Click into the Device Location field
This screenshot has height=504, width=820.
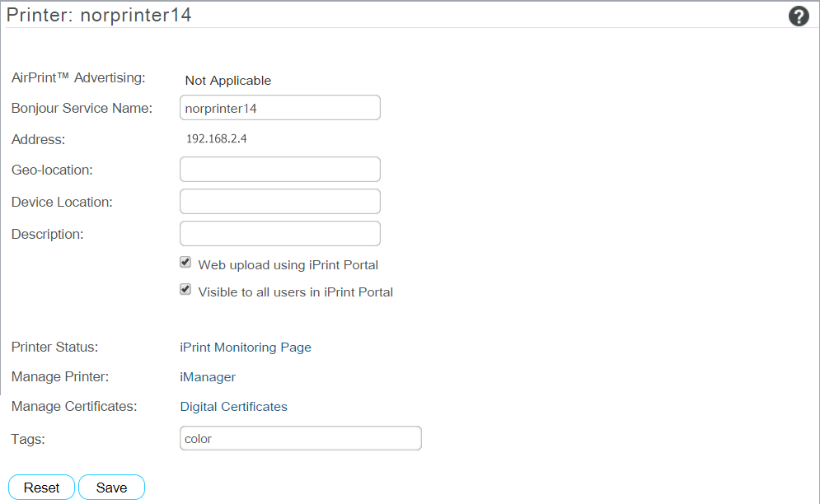coord(279,202)
